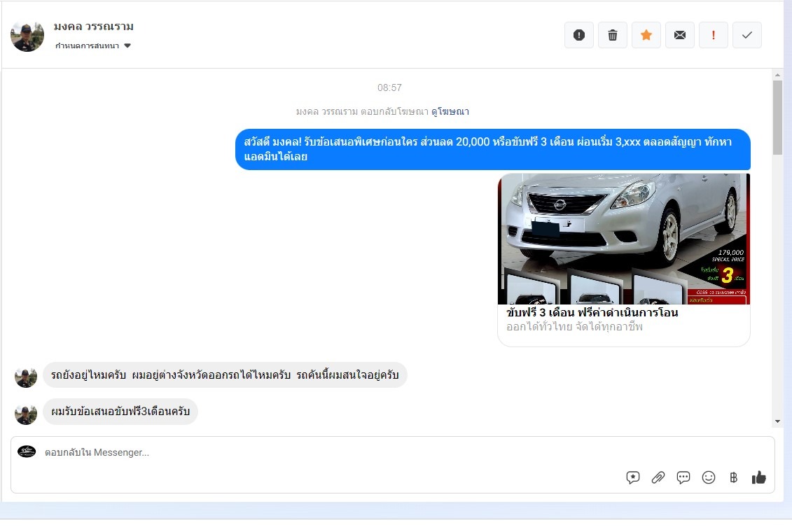Open the ดูโฆษณา ad link
Image resolution: width=792 pixels, height=532 pixels.
coord(450,111)
